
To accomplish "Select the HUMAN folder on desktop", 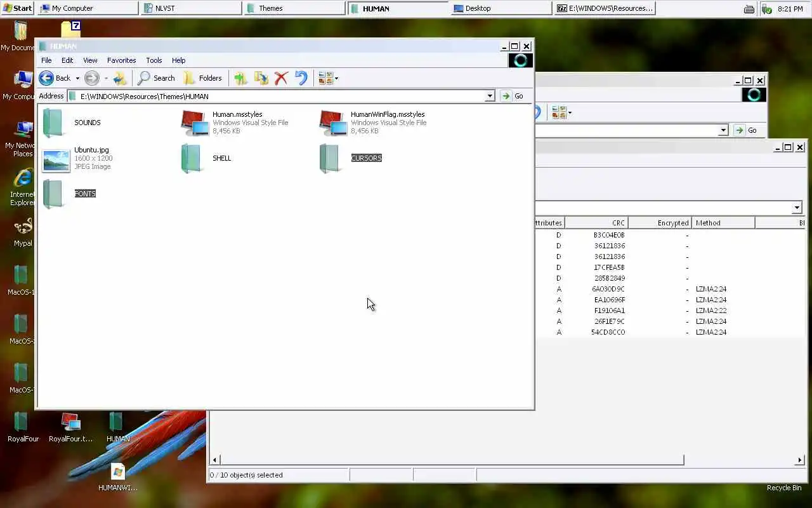I will tap(116, 422).
